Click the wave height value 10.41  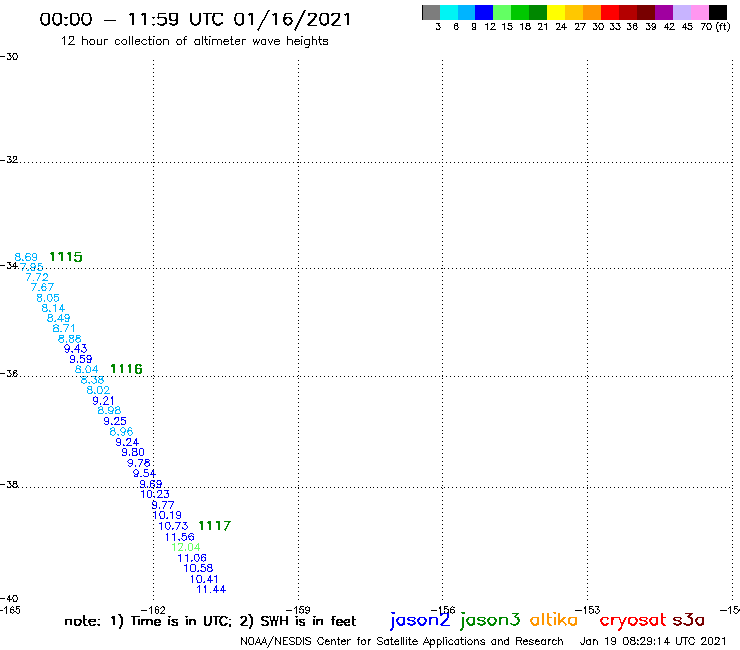(x=204, y=579)
